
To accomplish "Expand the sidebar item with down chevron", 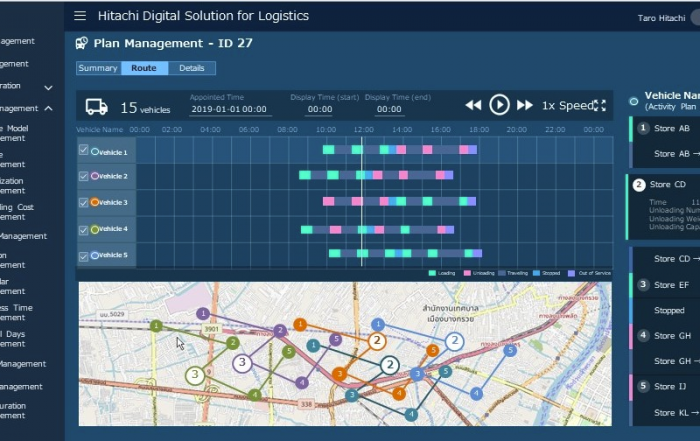I will [x=48, y=87].
